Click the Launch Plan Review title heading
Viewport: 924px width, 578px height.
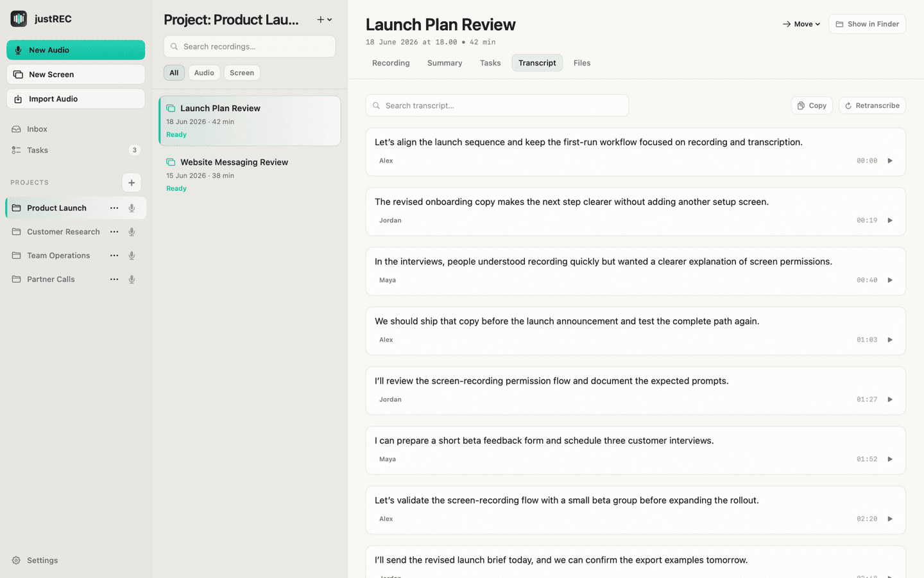coord(441,24)
